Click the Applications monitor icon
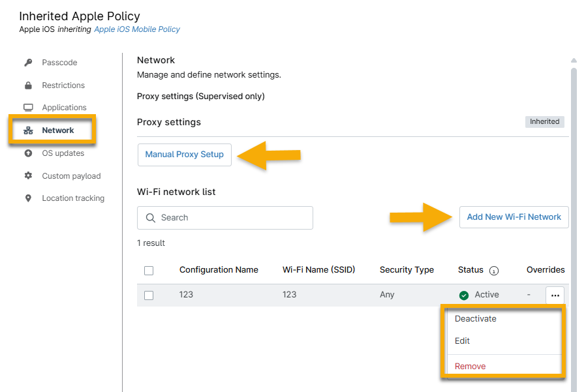This screenshot has width=586, height=392. click(28, 108)
